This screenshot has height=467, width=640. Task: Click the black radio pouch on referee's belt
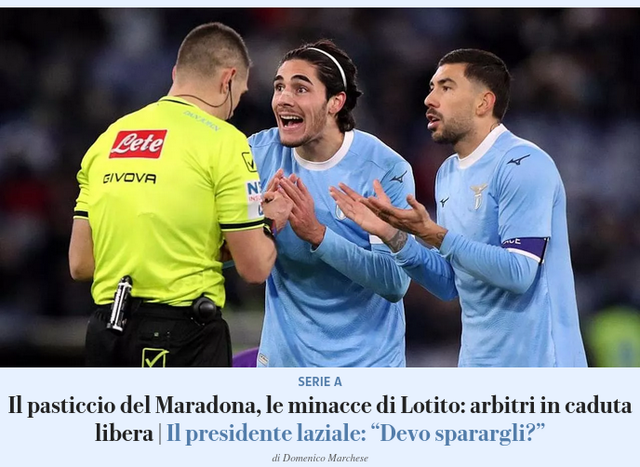click(x=204, y=309)
